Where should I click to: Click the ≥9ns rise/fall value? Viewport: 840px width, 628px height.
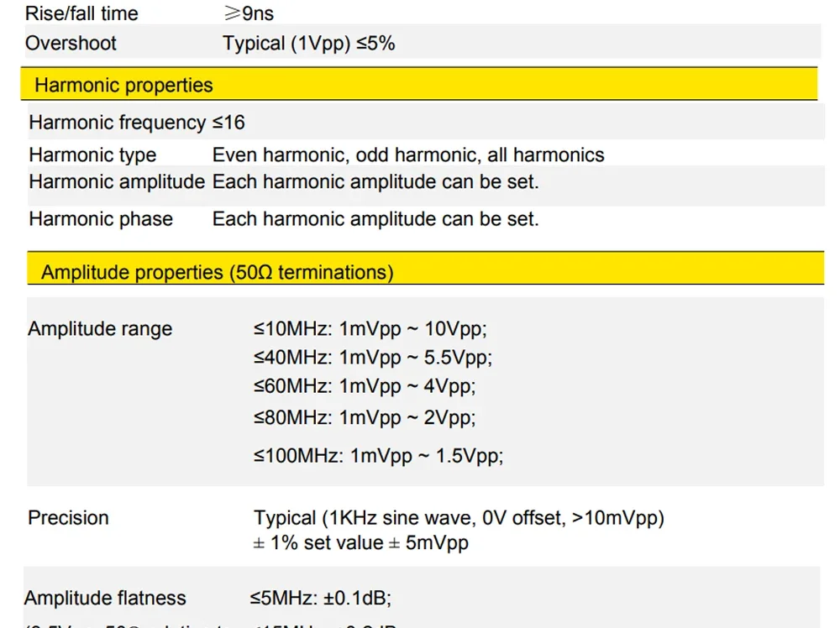[x=249, y=13]
